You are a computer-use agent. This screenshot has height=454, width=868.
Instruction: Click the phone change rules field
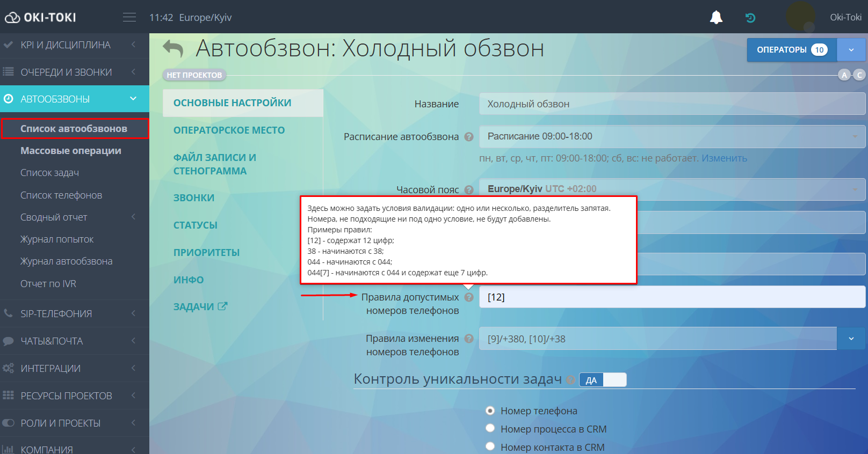coord(658,339)
